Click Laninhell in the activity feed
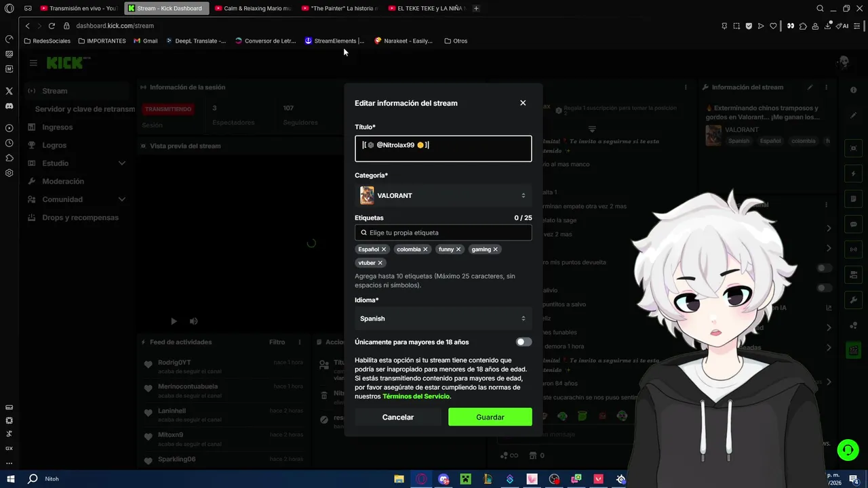868x488 pixels. click(x=172, y=411)
